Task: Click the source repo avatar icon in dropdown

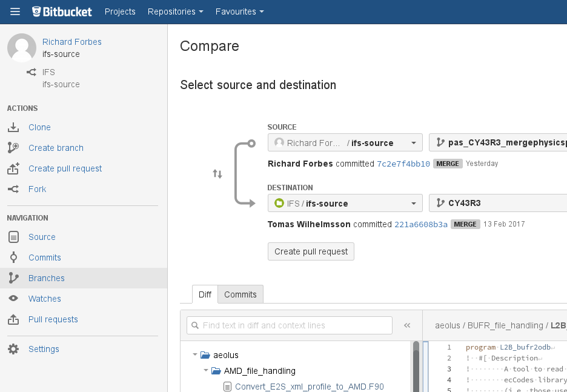Action: point(279,142)
